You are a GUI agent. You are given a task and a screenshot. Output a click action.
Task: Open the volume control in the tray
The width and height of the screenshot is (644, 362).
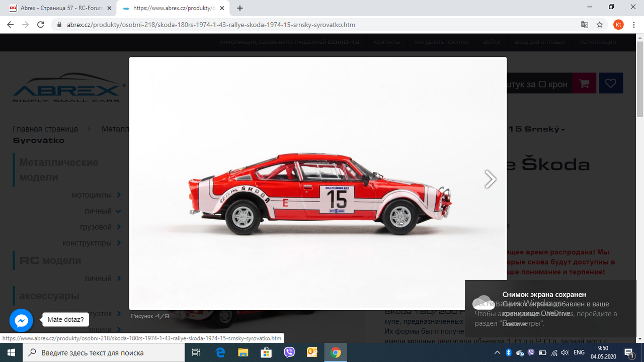565,352
